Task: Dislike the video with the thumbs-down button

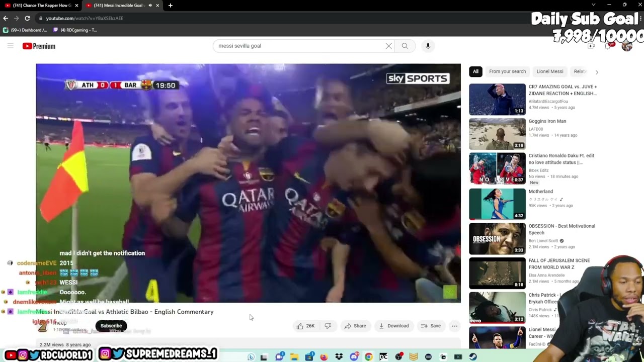Action: pos(328,326)
